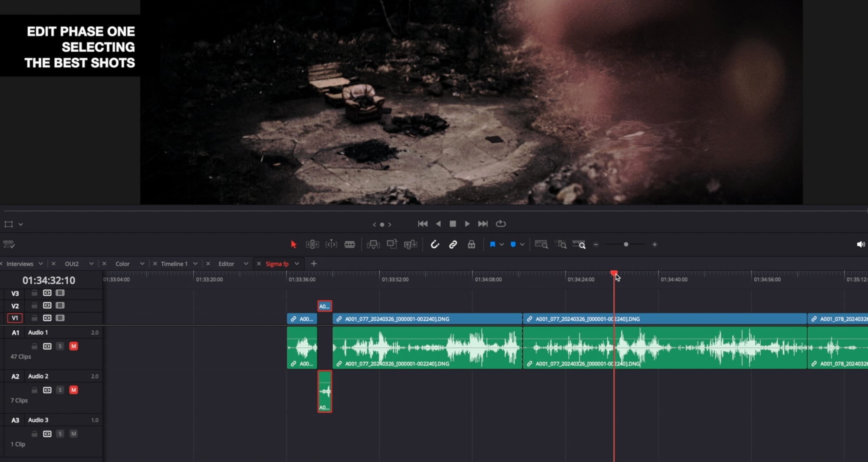Screen dimensions: 868x462
Task: Click the Full Extent Zoom icon
Action: 541,244
